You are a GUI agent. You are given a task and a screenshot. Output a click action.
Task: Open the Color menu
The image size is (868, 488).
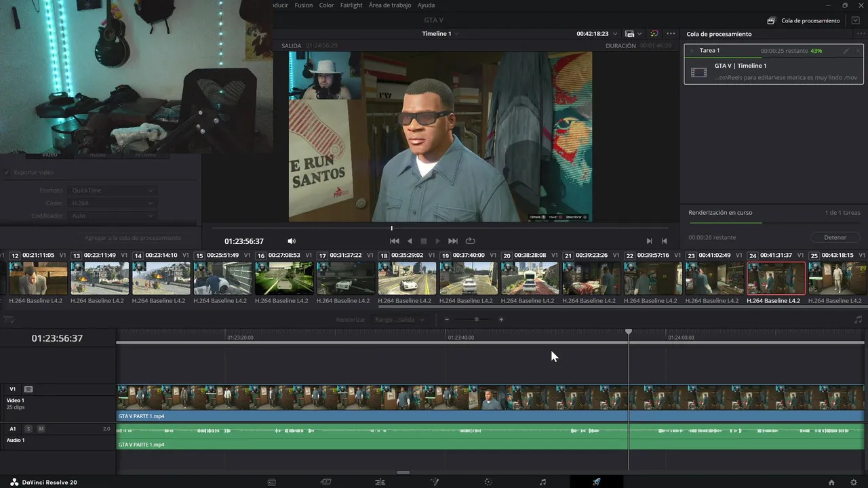(x=326, y=5)
